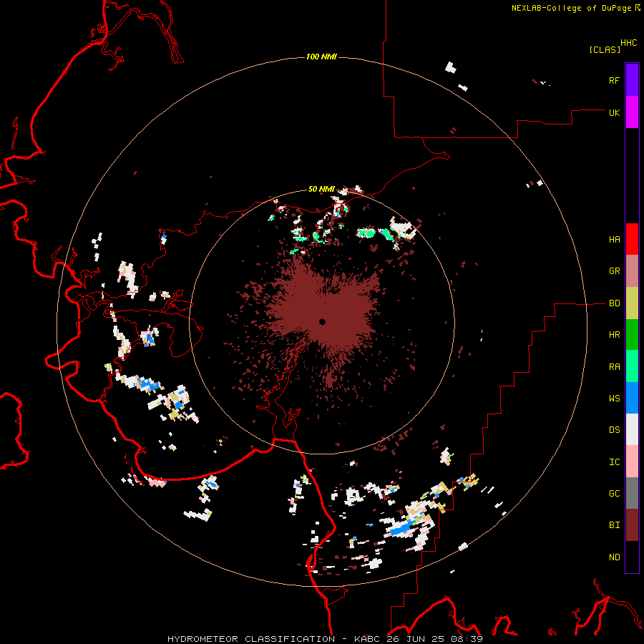Click the GR legend color block

point(632,271)
